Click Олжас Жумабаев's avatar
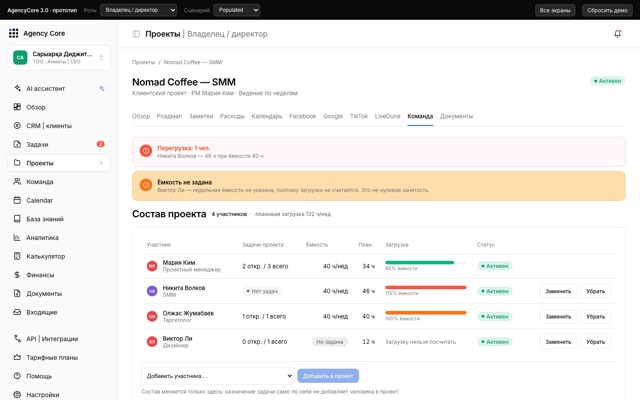Viewport: 640px width, 400px height. (x=152, y=316)
